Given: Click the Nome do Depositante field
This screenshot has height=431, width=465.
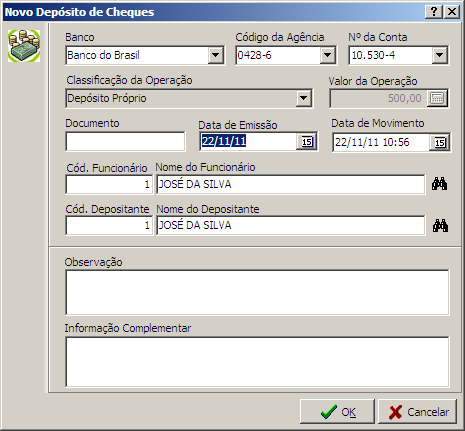Looking at the screenshot, I should pyautogui.click(x=291, y=226).
